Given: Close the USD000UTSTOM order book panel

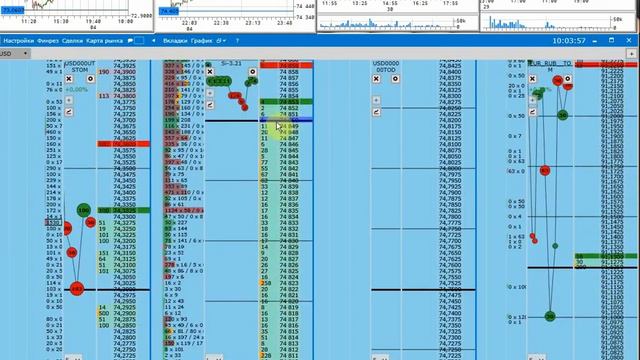Looking at the screenshot, I should tap(69, 79).
